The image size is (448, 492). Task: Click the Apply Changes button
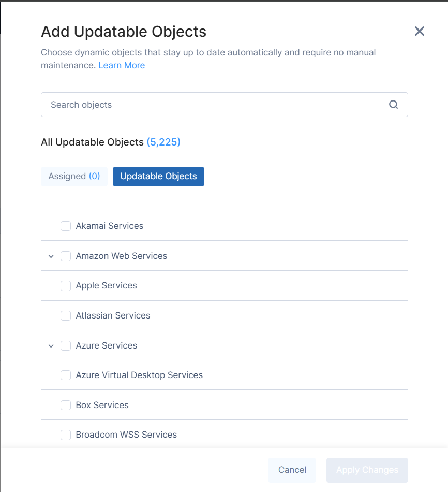pos(367,470)
